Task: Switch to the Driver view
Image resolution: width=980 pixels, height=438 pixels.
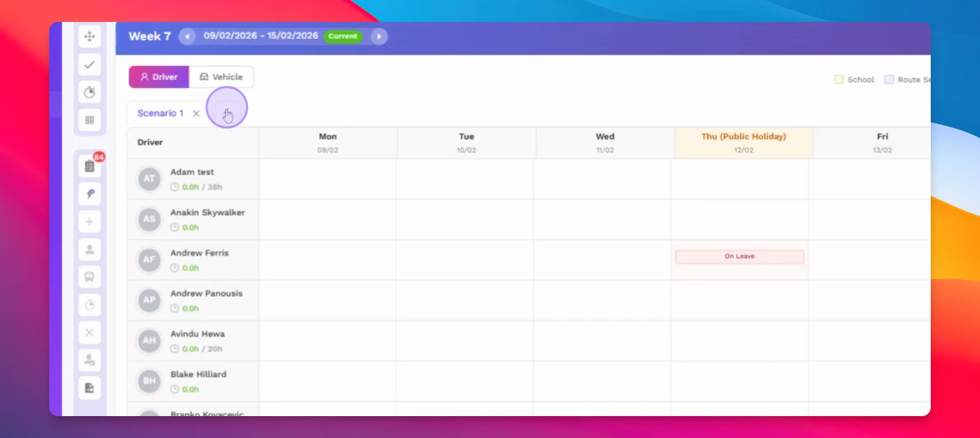Action: [x=159, y=77]
